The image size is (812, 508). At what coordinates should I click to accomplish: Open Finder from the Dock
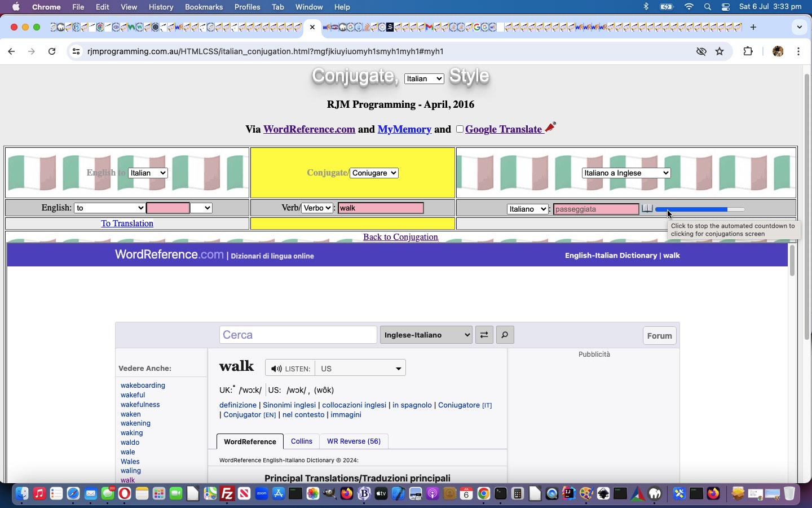21,494
